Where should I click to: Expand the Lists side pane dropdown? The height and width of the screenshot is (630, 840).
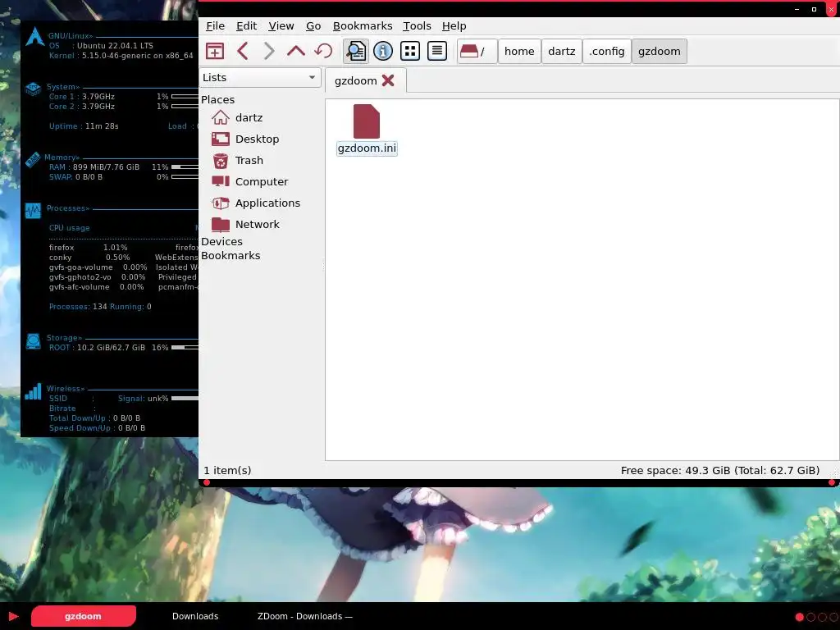click(x=260, y=77)
